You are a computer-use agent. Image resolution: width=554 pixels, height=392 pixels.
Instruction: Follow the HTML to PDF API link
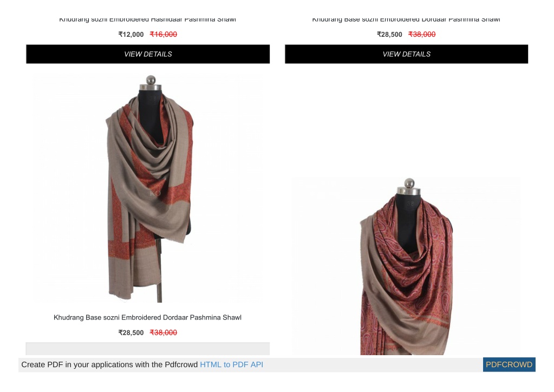click(x=231, y=364)
